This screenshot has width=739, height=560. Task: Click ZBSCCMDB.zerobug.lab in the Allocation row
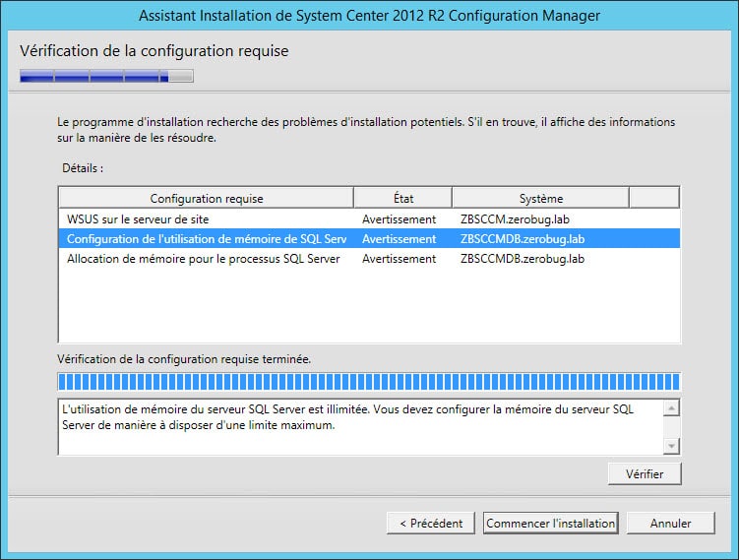click(523, 259)
